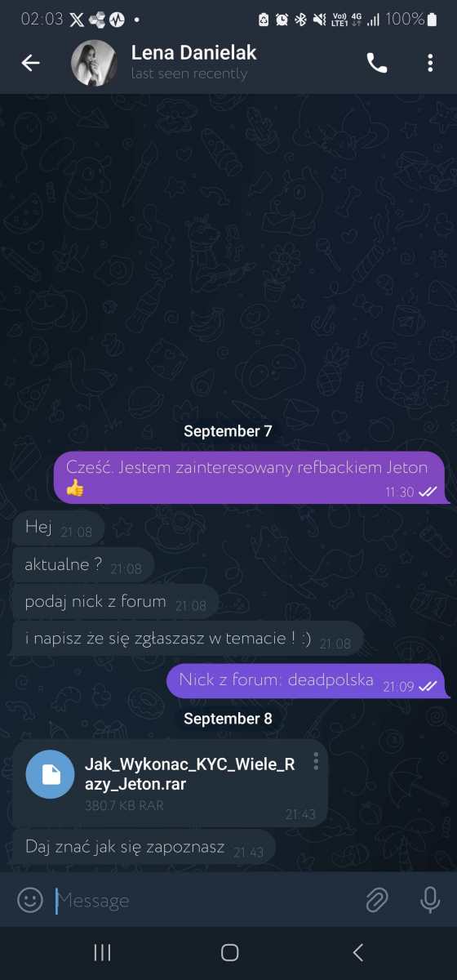Select the September 7 date label
The image size is (457, 980).
(228, 431)
